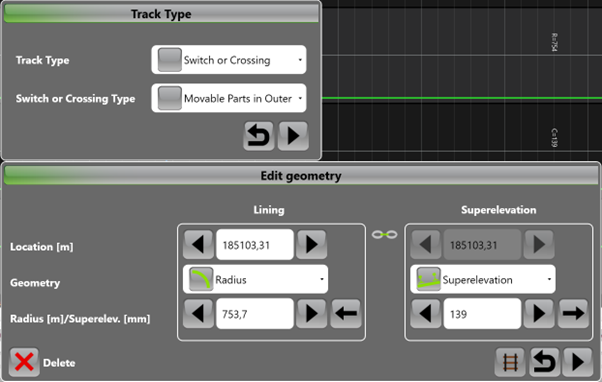Click the undo arrow in Track Type panel
Image resolution: width=602 pixels, height=382 pixels.
258,136
